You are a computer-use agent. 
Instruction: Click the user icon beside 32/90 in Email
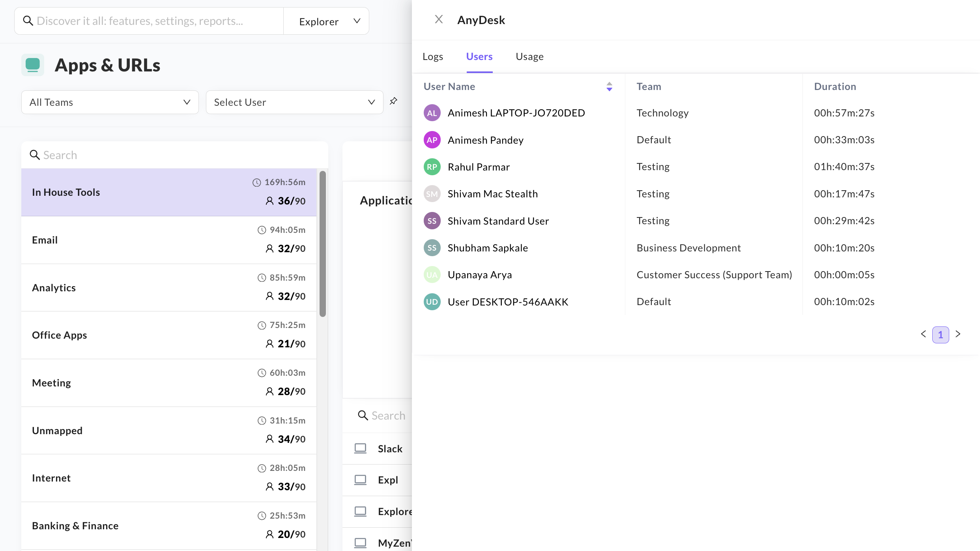[x=269, y=249]
